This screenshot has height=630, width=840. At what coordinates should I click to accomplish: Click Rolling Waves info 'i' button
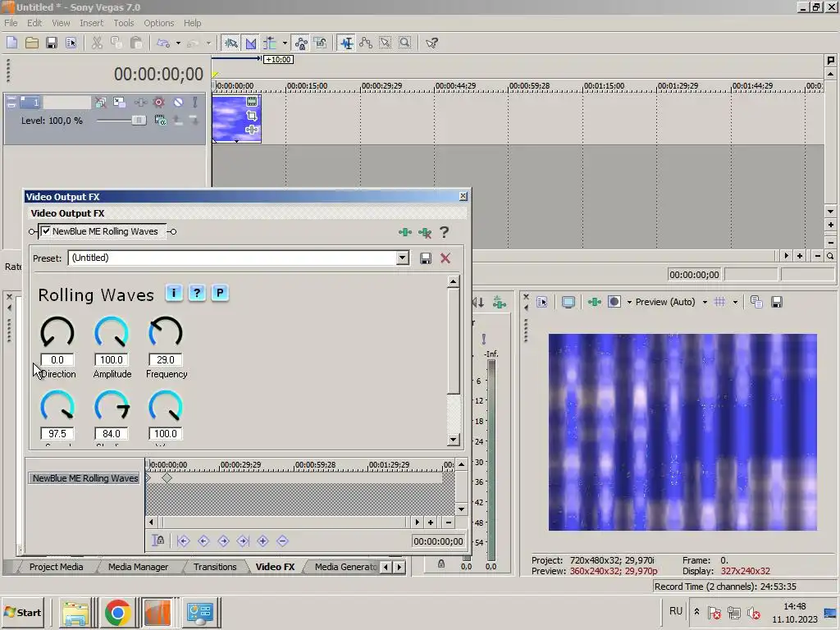click(x=174, y=293)
